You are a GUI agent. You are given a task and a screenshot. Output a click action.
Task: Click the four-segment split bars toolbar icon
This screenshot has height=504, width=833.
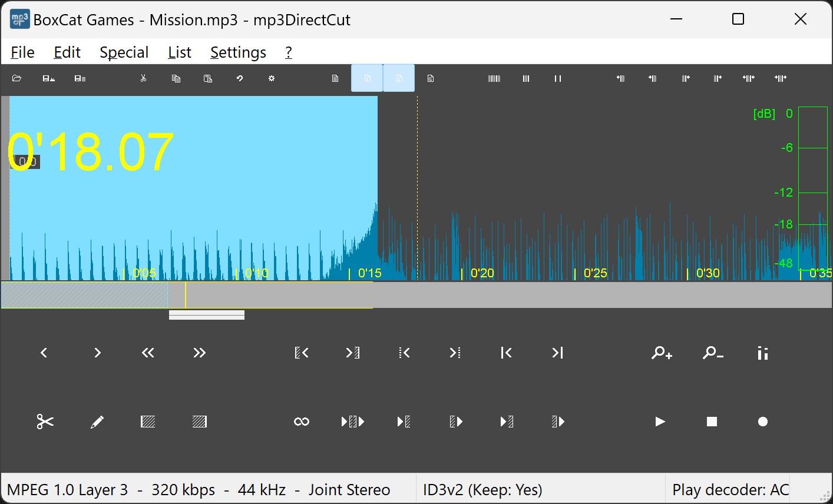(494, 78)
